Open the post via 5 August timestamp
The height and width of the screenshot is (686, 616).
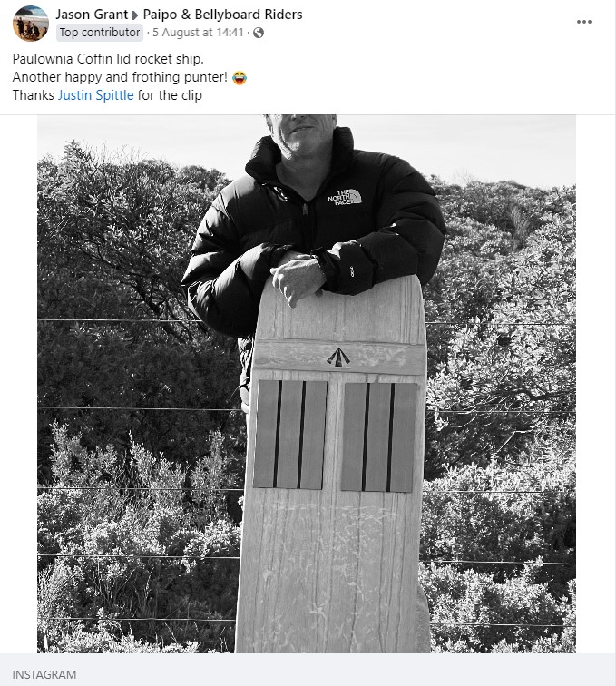[x=198, y=33]
